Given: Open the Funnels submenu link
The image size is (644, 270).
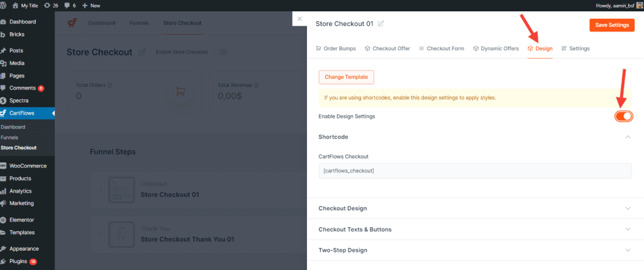Looking at the screenshot, I should click(9, 137).
